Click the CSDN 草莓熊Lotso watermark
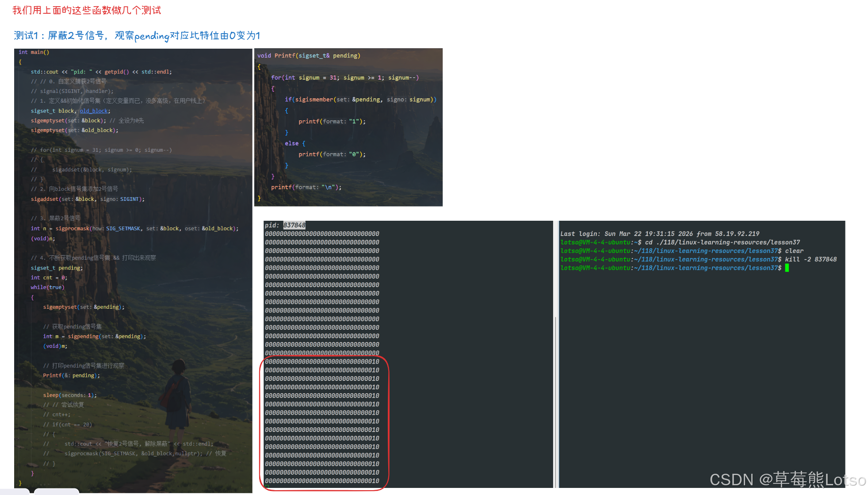 pyautogui.click(x=787, y=480)
